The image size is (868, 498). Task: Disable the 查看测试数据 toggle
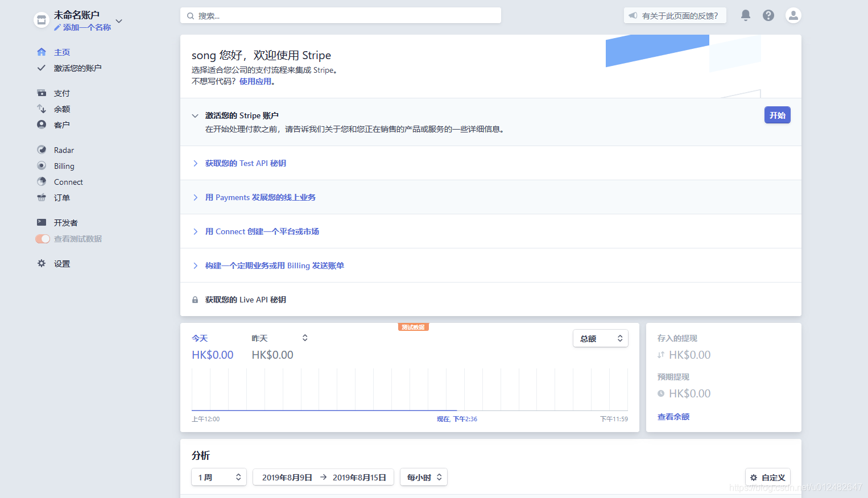pyautogui.click(x=42, y=239)
